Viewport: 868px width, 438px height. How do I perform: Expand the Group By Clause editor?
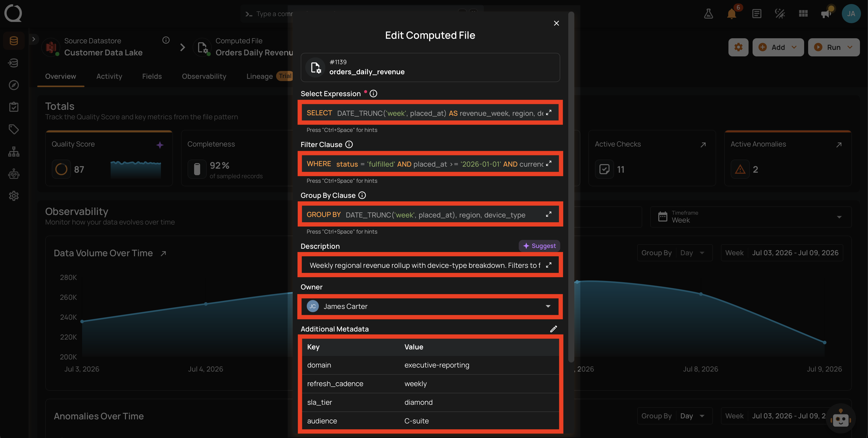(549, 215)
